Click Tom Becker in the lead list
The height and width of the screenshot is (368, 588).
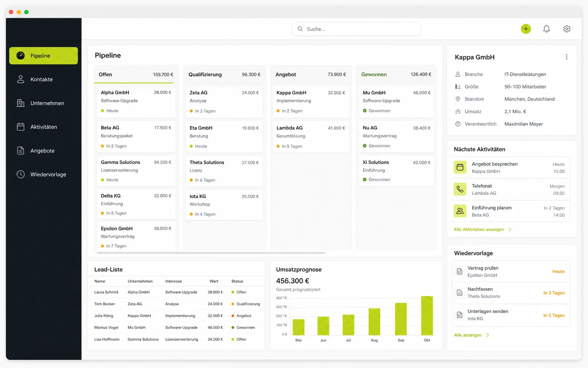tap(105, 304)
